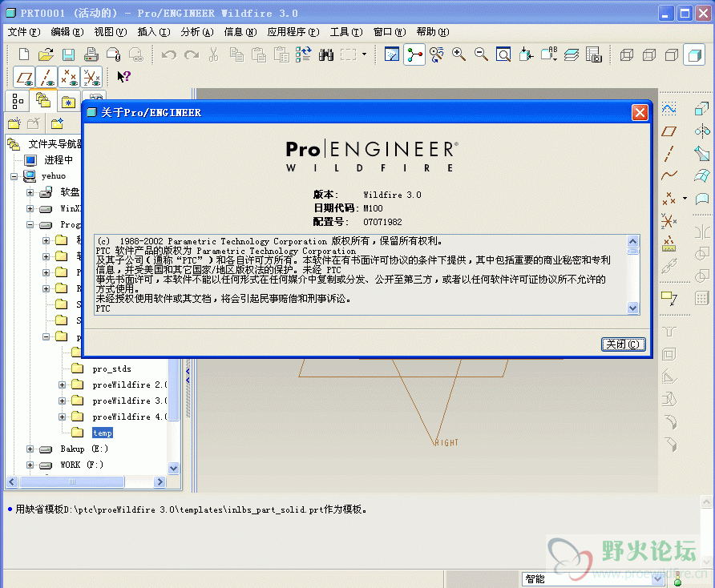Open the selection box dropdown arrow in toolbar
The height and width of the screenshot is (588, 715).
pos(365,54)
